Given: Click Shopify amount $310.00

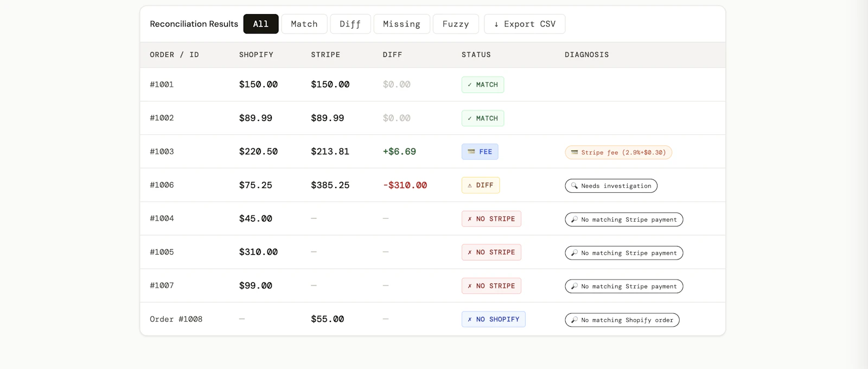Looking at the screenshot, I should [x=259, y=253].
